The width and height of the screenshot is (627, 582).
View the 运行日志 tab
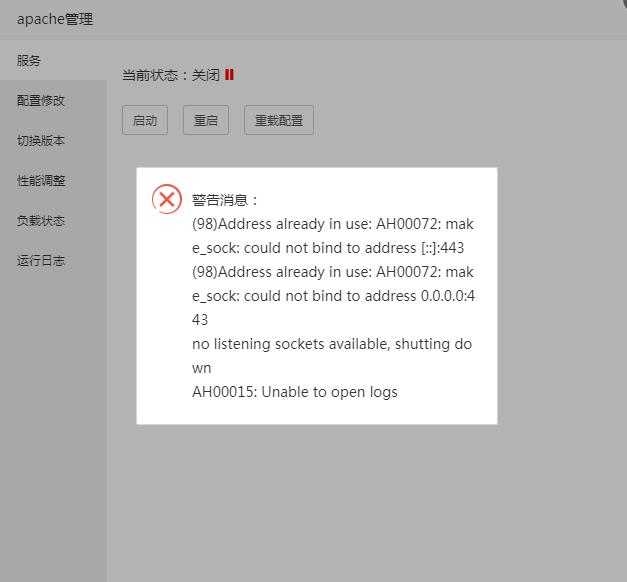(x=53, y=260)
